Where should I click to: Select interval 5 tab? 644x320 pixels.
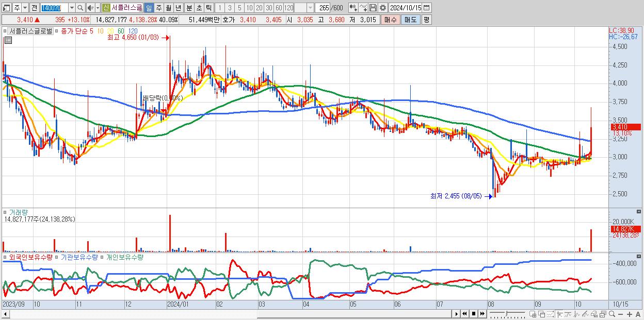(x=239, y=8)
